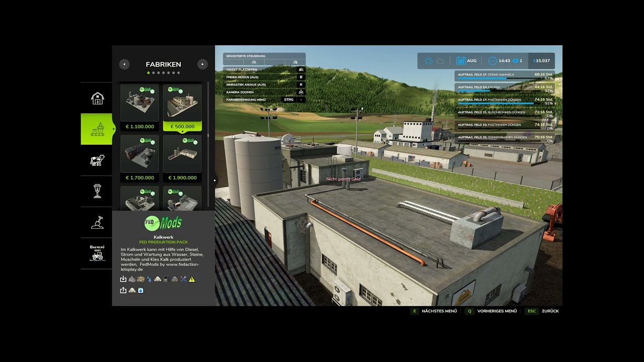The width and height of the screenshot is (644, 362).
Task: Click the sun weather icon
Action: point(428,61)
